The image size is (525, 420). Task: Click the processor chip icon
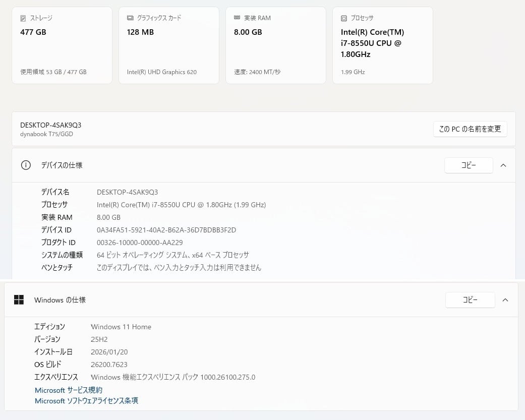(x=344, y=18)
